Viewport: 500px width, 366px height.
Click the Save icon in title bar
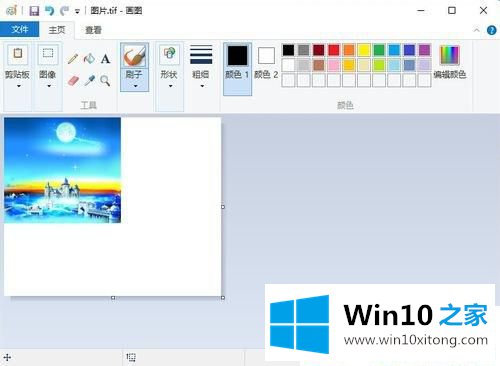pos(34,11)
